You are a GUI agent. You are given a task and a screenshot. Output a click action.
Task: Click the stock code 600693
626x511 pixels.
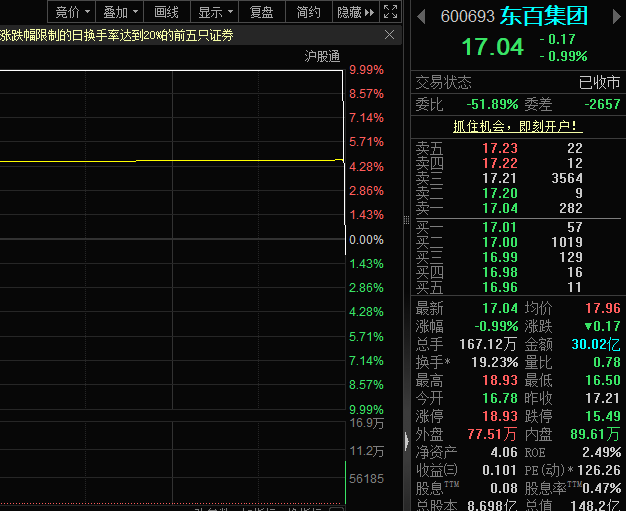point(468,17)
